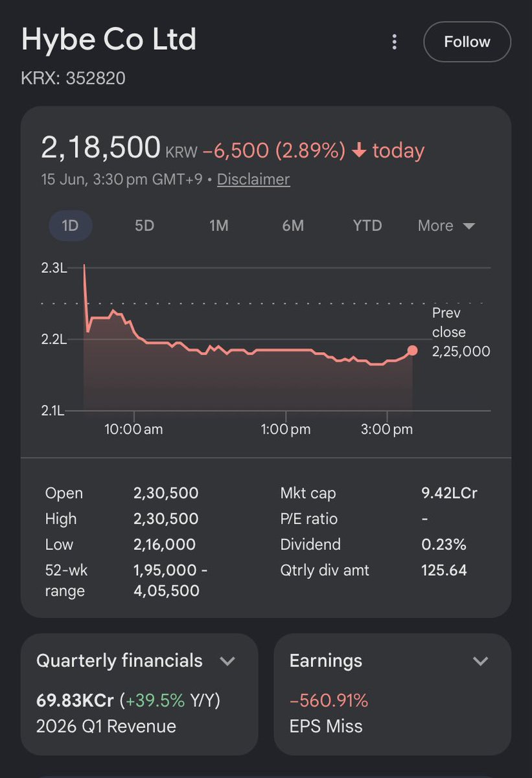This screenshot has height=778, width=532.
Task: Click the Mkt cap 9.42LCr value
Action: click(x=449, y=493)
